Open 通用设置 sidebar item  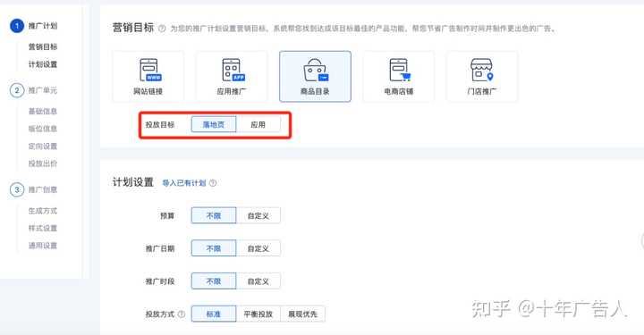tap(43, 246)
